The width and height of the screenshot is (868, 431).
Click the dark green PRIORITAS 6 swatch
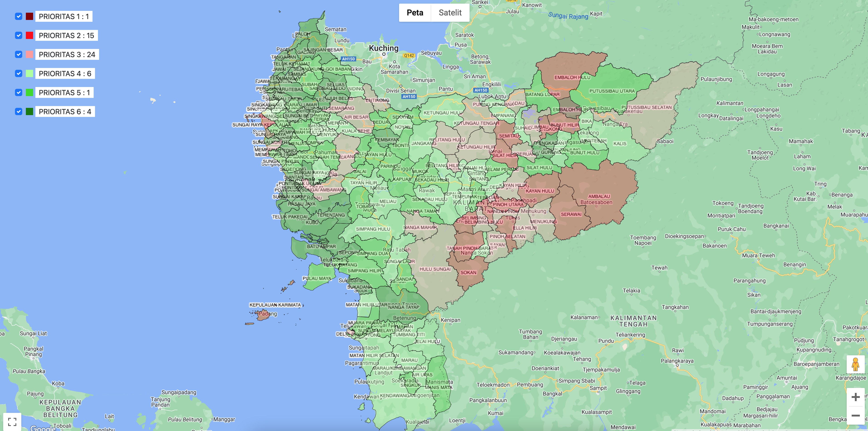[30, 111]
